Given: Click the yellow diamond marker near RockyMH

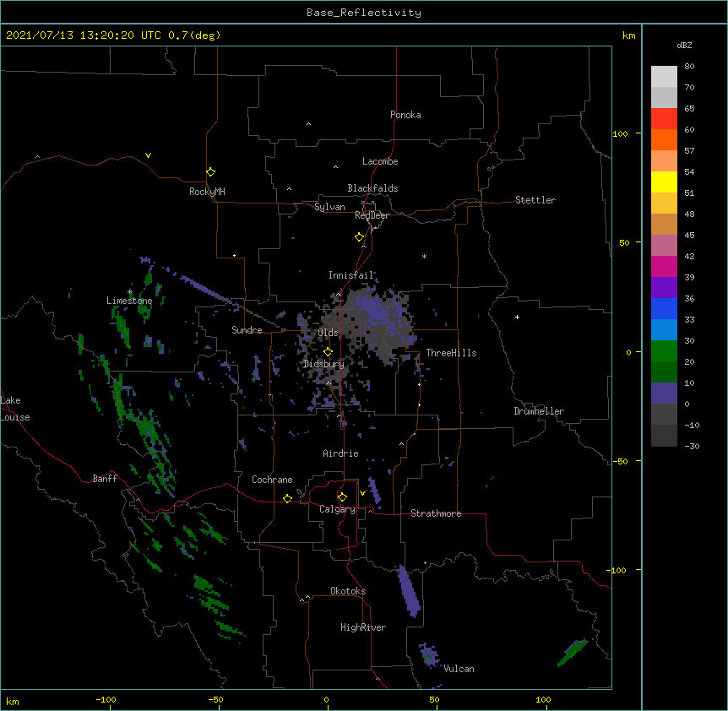Looking at the screenshot, I should 210,171.
